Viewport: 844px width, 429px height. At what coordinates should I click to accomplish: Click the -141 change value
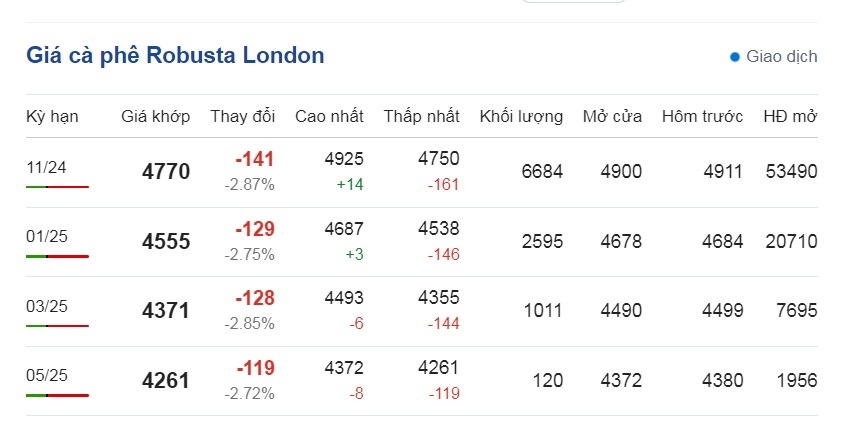[255, 159]
